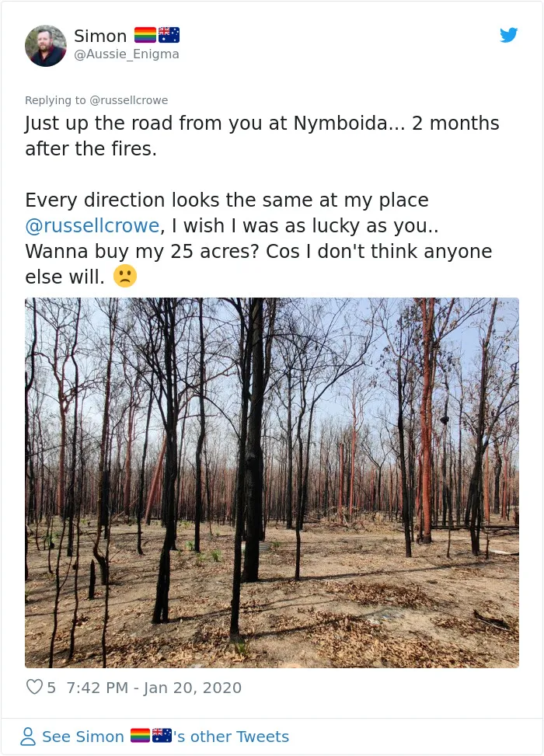Open the burnt forest photo

272,483
